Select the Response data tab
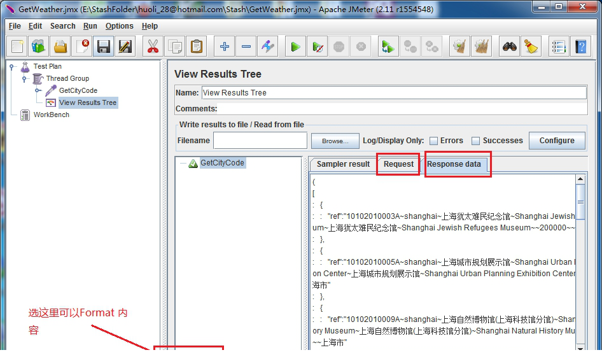 coord(454,164)
